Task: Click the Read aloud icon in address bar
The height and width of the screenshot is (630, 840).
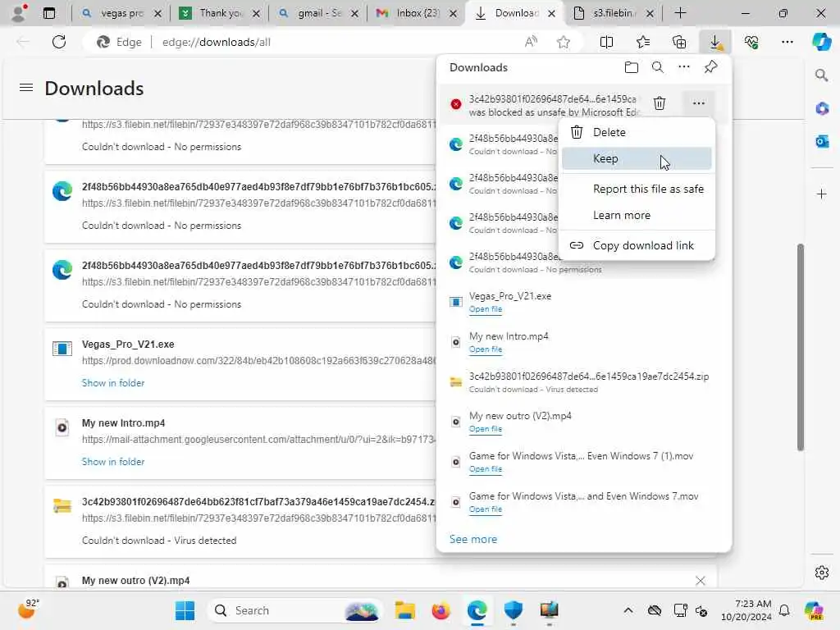Action: coord(531,42)
